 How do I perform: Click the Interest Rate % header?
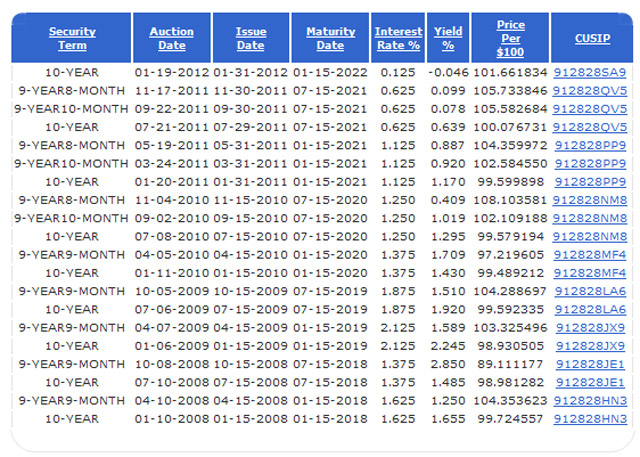[x=398, y=38]
